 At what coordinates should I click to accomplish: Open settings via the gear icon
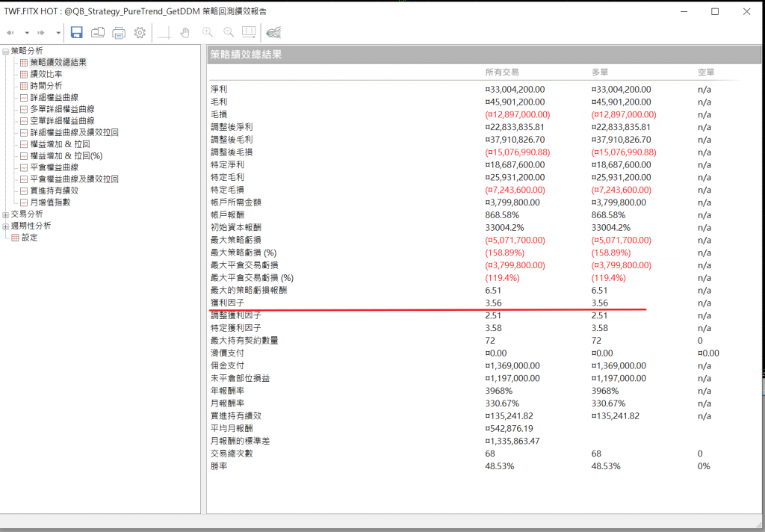click(x=140, y=32)
